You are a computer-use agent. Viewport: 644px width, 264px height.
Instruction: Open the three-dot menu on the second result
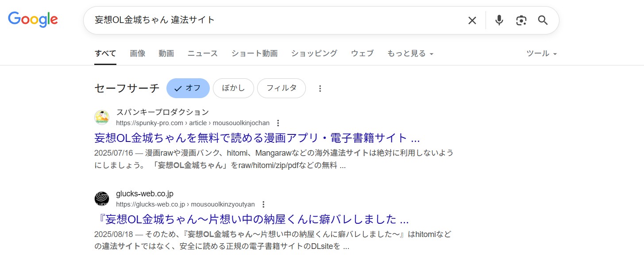tap(263, 204)
